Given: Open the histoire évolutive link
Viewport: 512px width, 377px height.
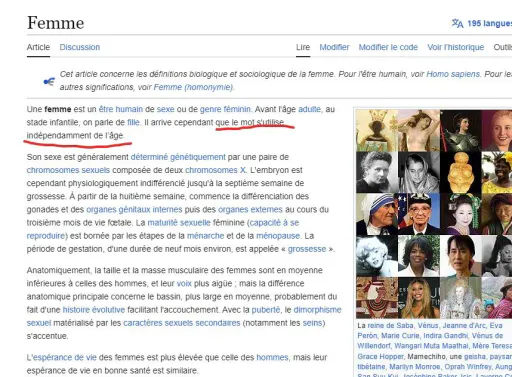Looking at the screenshot, I should pyautogui.click(x=94, y=310).
